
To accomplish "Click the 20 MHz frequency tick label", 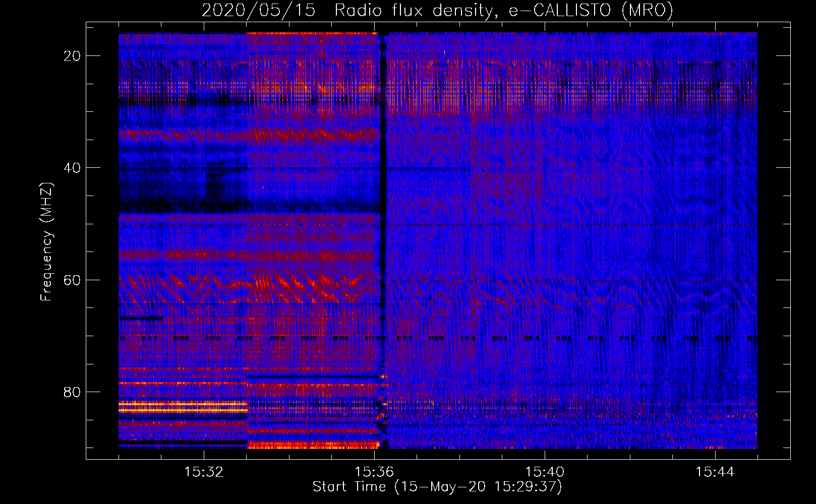I will point(73,56).
